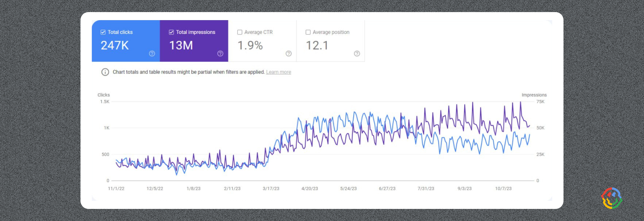Image resolution: width=644 pixels, height=221 pixels.
Task: Click help icon on Total clicks card
Action: [152, 54]
